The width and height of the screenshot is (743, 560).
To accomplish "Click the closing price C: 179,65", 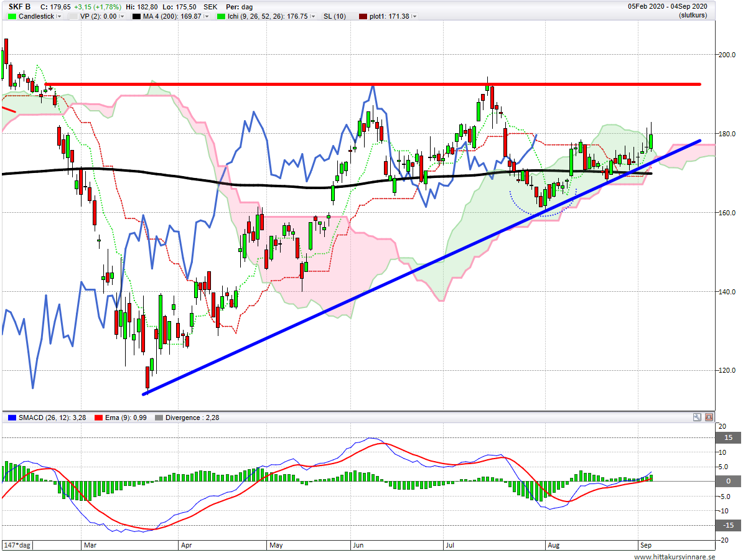I will [55, 7].
